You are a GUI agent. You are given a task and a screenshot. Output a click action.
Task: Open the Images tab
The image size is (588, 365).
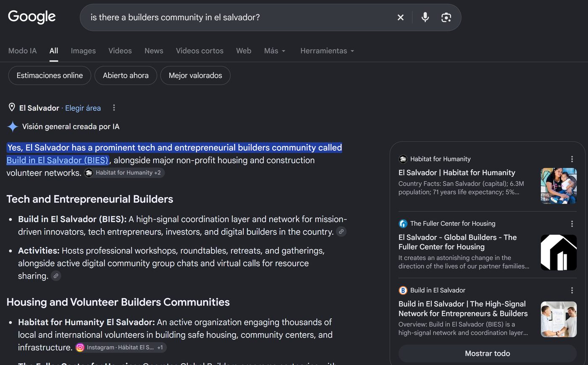click(83, 51)
